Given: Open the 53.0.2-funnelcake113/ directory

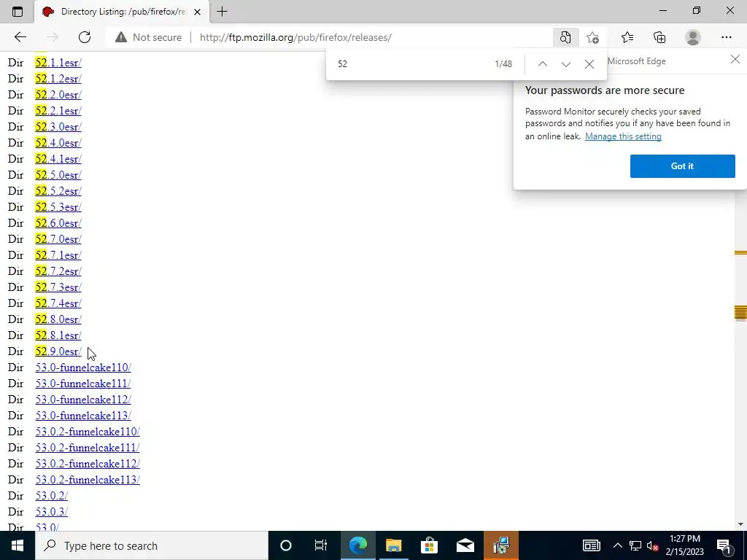Looking at the screenshot, I should (x=88, y=480).
